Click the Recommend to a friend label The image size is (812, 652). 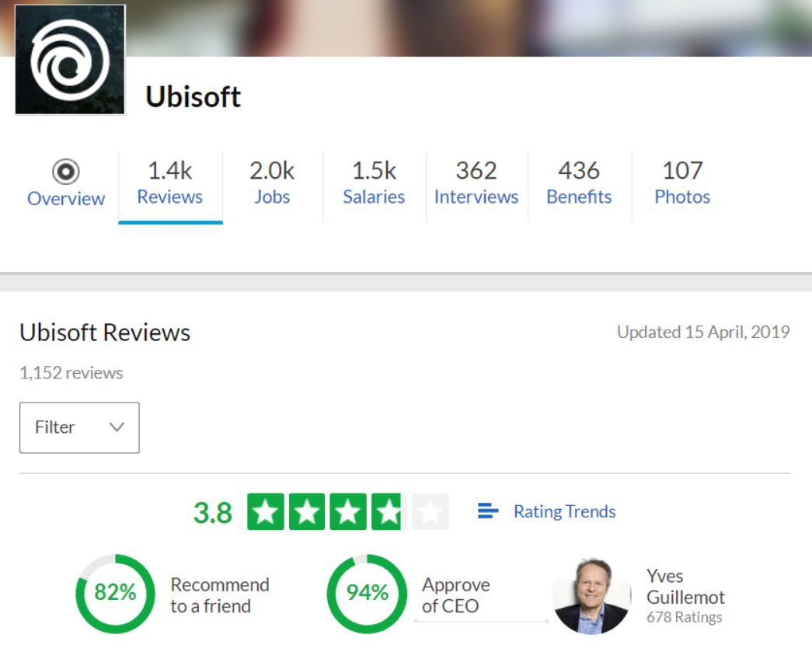click(220, 595)
